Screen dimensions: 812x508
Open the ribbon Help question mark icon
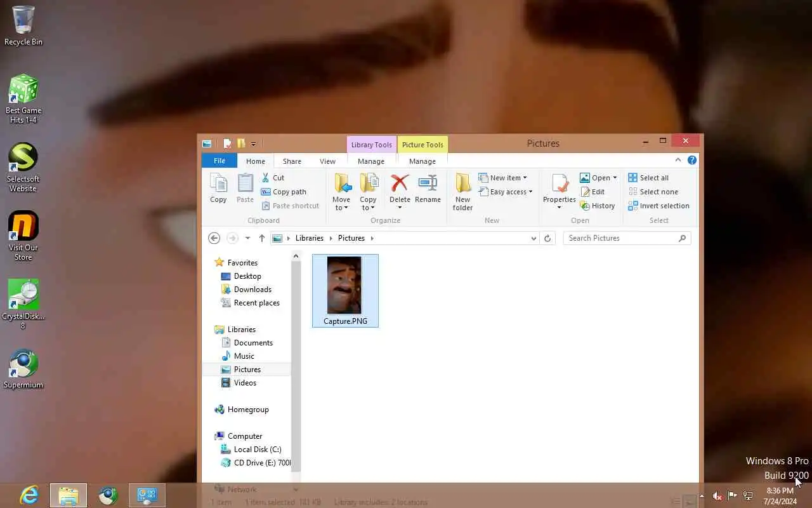point(692,160)
